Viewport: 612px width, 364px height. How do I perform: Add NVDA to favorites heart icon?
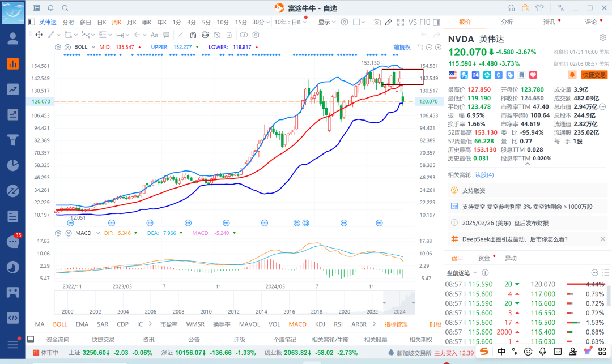pos(533,75)
